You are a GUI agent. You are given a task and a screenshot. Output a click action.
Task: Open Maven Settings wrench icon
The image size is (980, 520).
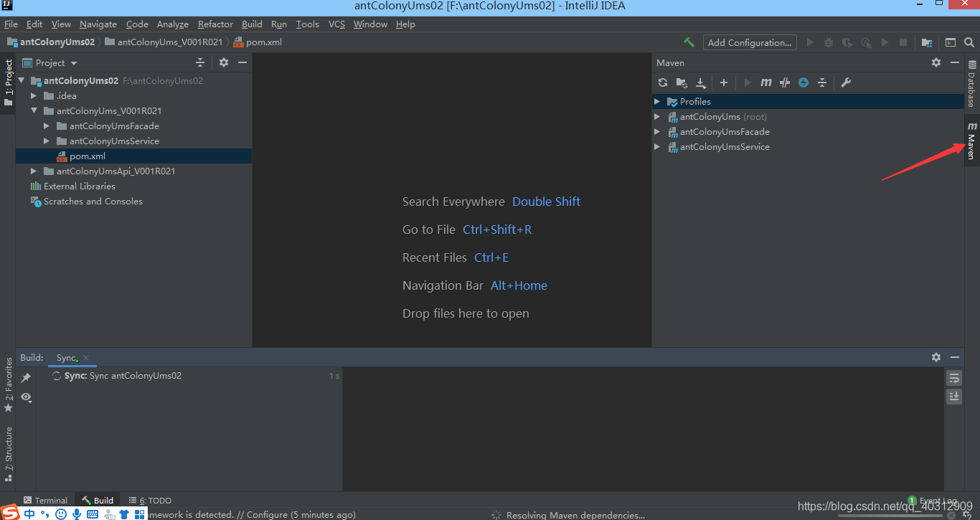pyautogui.click(x=846, y=82)
